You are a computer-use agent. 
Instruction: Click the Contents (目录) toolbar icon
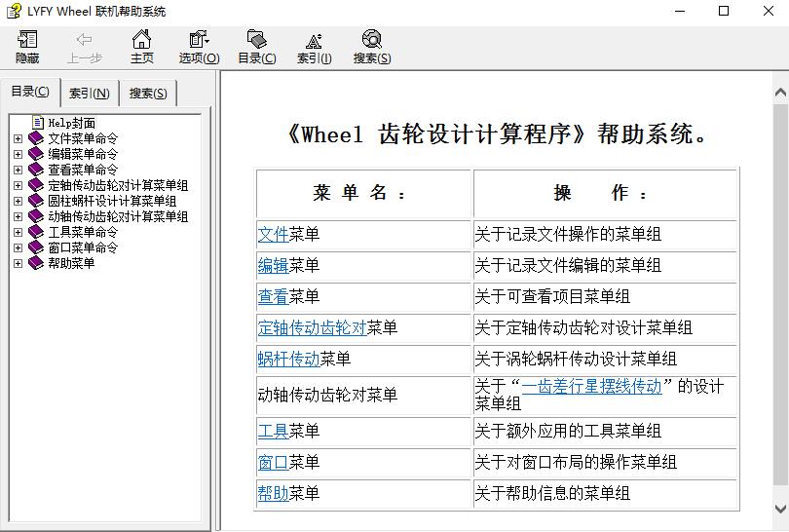[x=257, y=46]
